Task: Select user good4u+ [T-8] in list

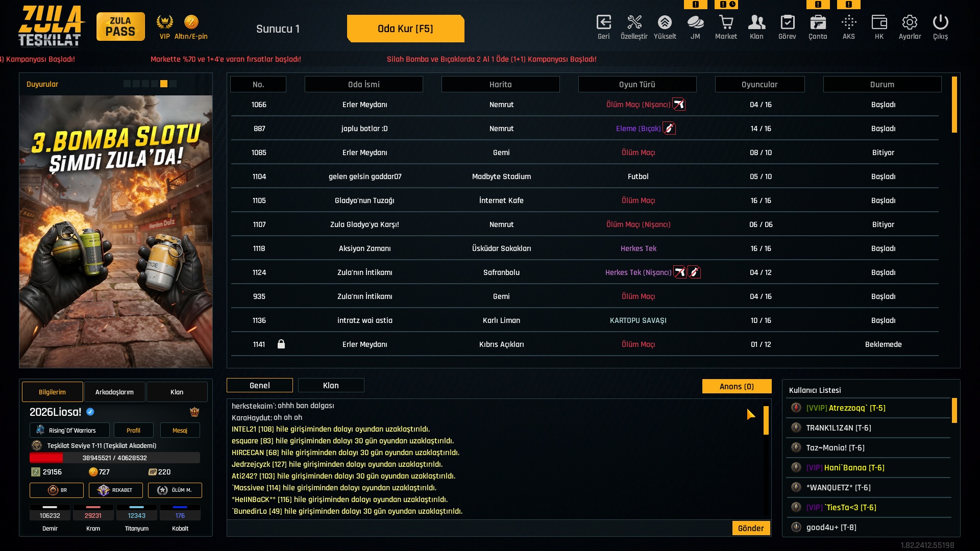Action: pyautogui.click(x=869, y=528)
